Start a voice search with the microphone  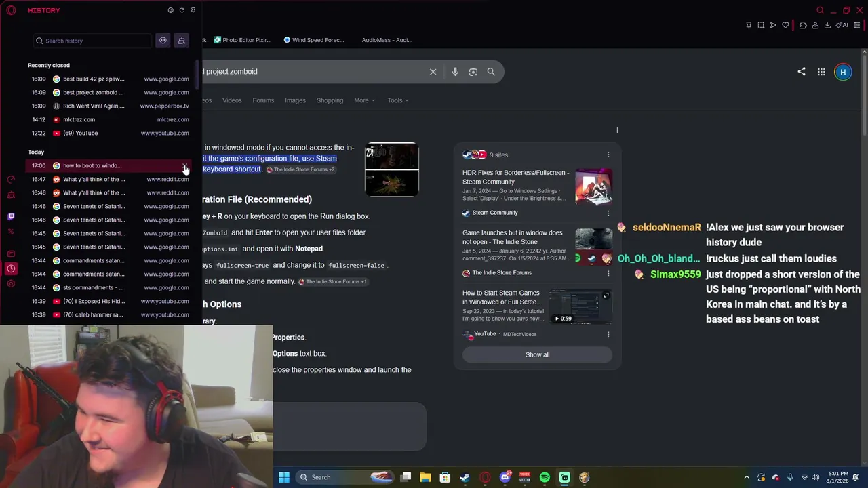455,72
